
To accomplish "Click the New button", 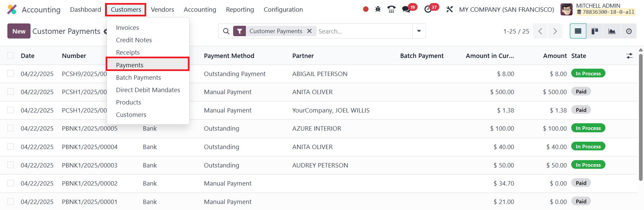I will click(19, 31).
